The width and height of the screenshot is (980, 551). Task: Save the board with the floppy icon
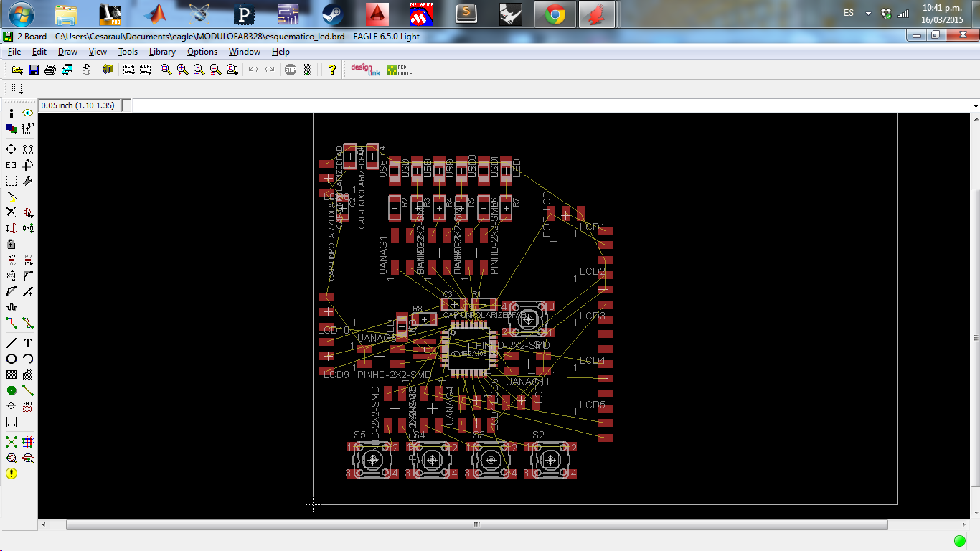pyautogui.click(x=34, y=70)
